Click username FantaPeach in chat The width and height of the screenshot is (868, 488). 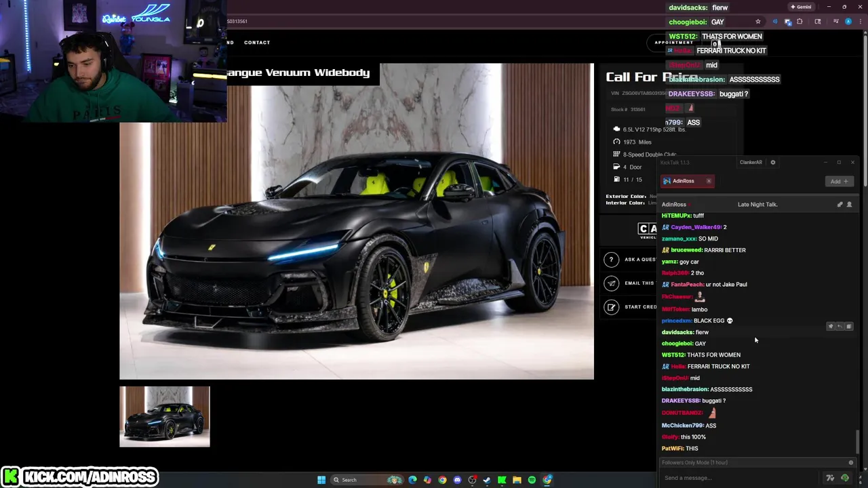(x=687, y=285)
